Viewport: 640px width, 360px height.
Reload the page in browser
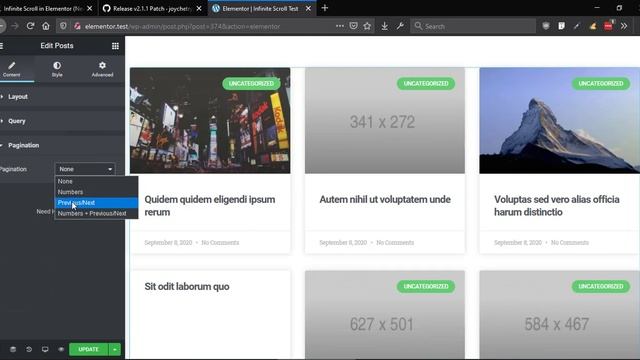coord(30,26)
